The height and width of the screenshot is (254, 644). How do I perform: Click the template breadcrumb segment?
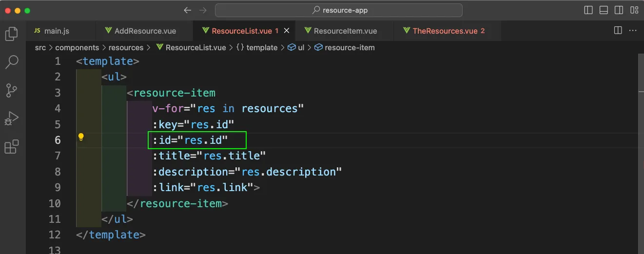[257, 48]
